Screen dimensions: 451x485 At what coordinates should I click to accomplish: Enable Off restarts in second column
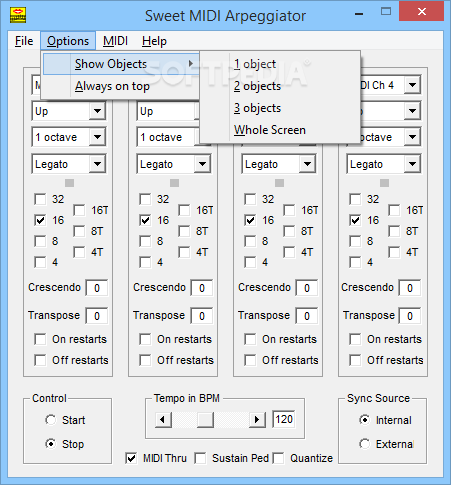[x=145, y=360]
